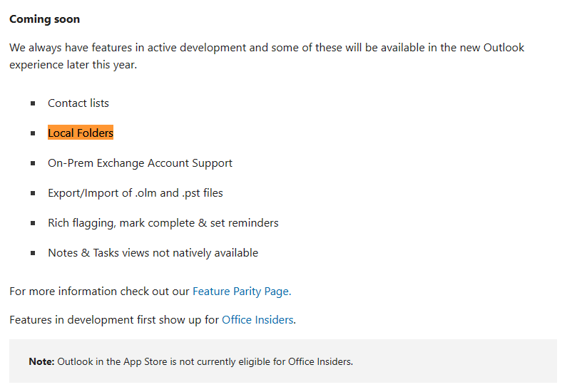Click the bullet beside On-Prem Exchange item
Image resolution: width=567 pixels, height=392 pixels.
(x=33, y=163)
